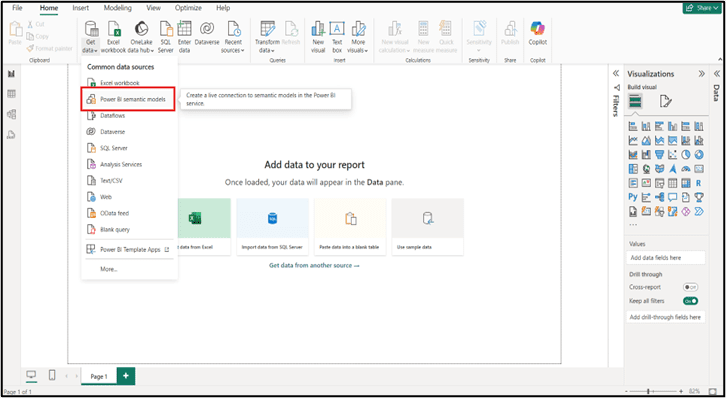
Task: Select Format visual icon in Visualizations
Action: [665, 101]
